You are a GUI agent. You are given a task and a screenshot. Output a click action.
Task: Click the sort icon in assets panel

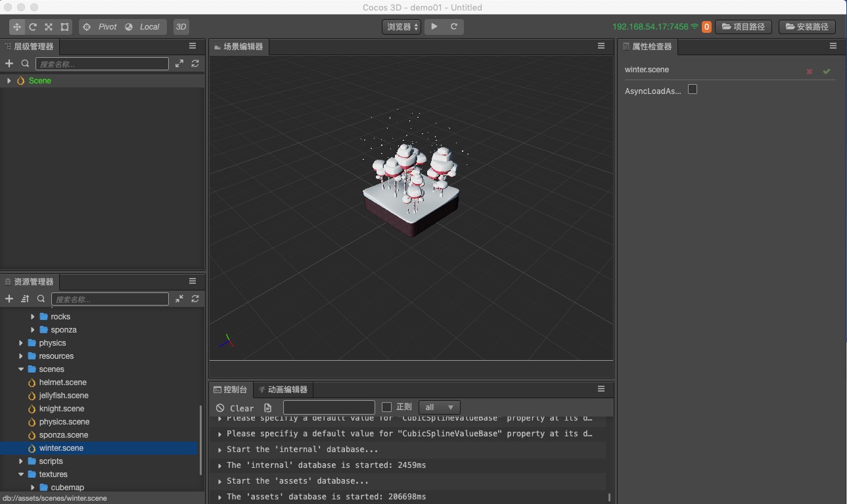(25, 299)
